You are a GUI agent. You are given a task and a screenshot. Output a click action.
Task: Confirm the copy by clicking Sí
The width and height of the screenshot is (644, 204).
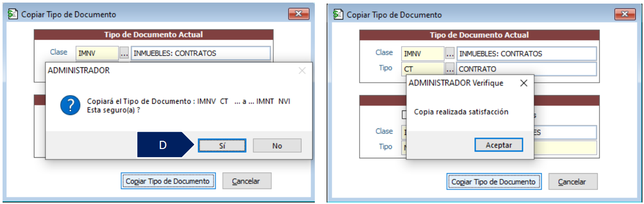(222, 146)
